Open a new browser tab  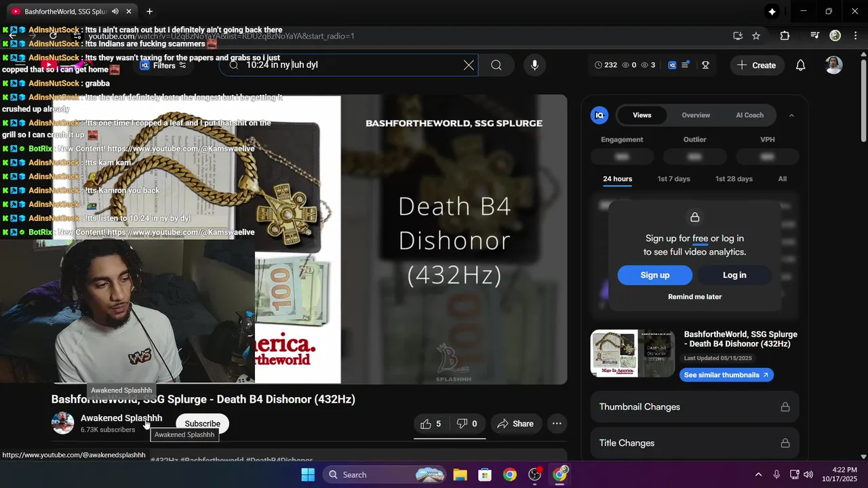pyautogui.click(x=149, y=12)
